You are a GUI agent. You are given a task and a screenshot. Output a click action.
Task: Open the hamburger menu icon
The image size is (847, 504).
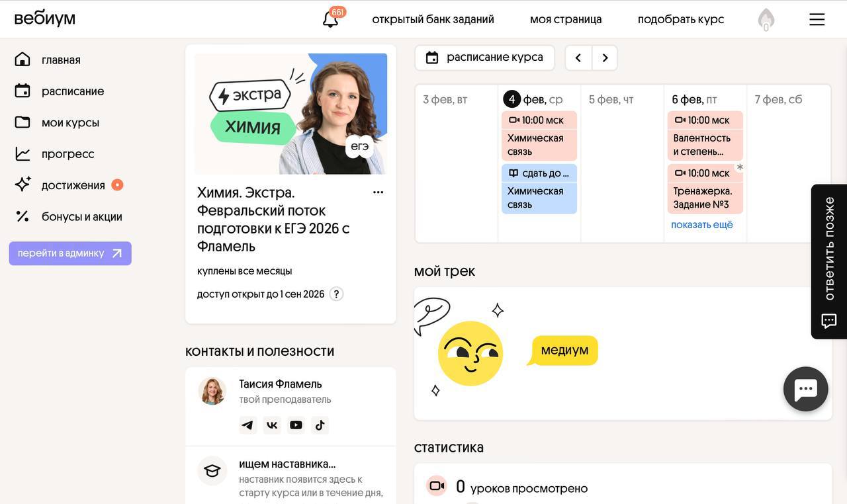tap(817, 19)
